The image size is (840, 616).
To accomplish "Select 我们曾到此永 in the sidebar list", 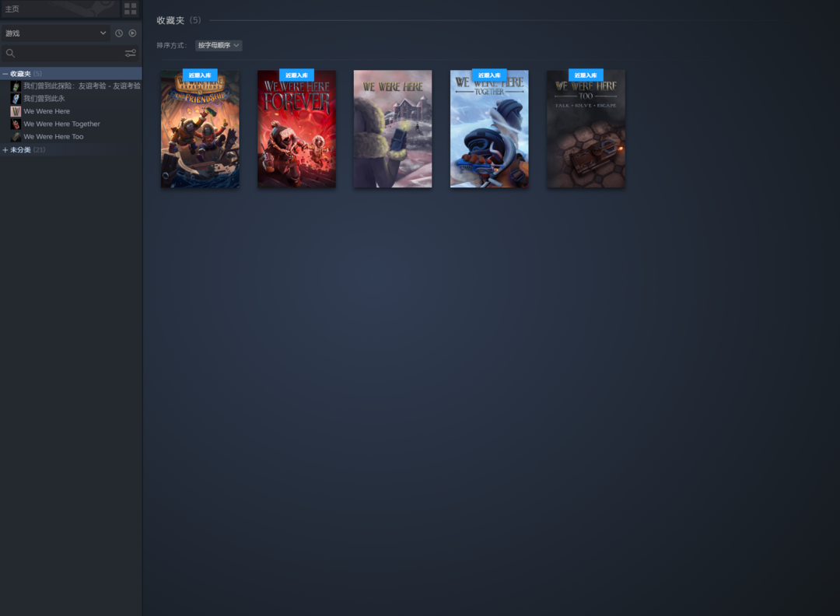I will (x=44, y=99).
